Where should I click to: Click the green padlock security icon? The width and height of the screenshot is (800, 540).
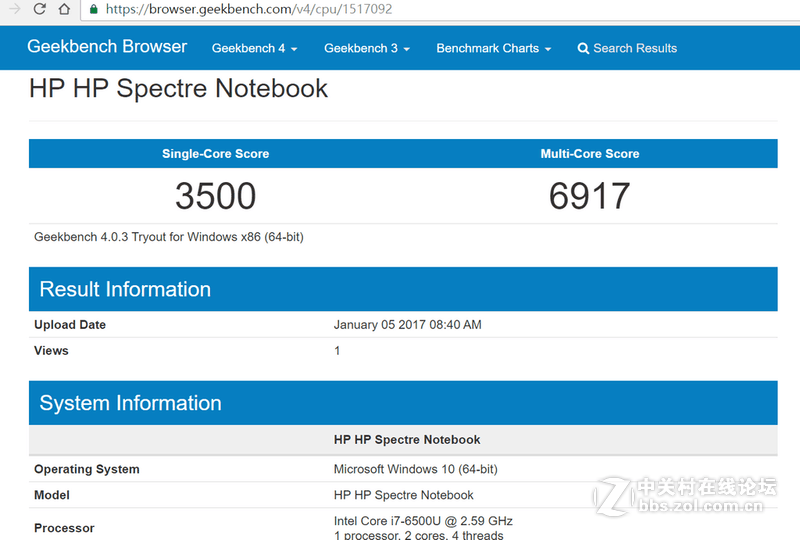(93, 9)
